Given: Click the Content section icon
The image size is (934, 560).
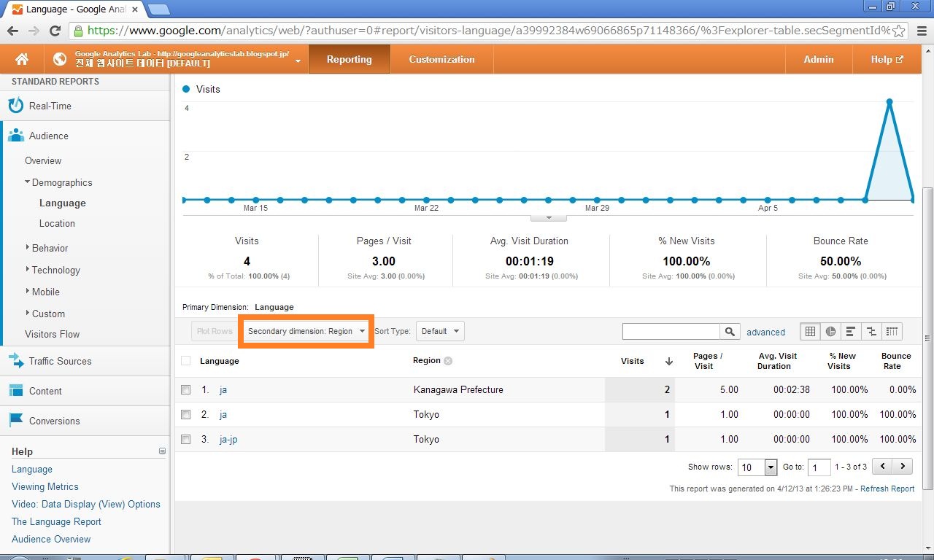Looking at the screenshot, I should click(x=16, y=391).
